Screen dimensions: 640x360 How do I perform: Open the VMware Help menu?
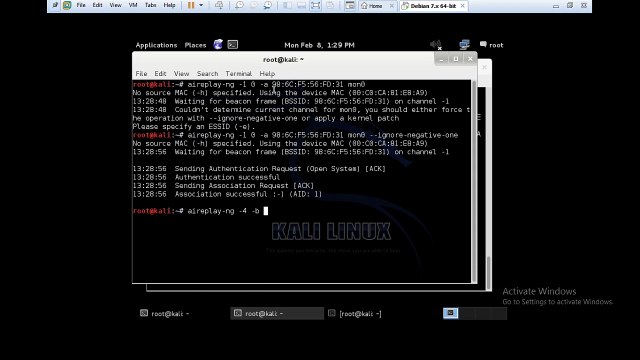pos(169,5)
